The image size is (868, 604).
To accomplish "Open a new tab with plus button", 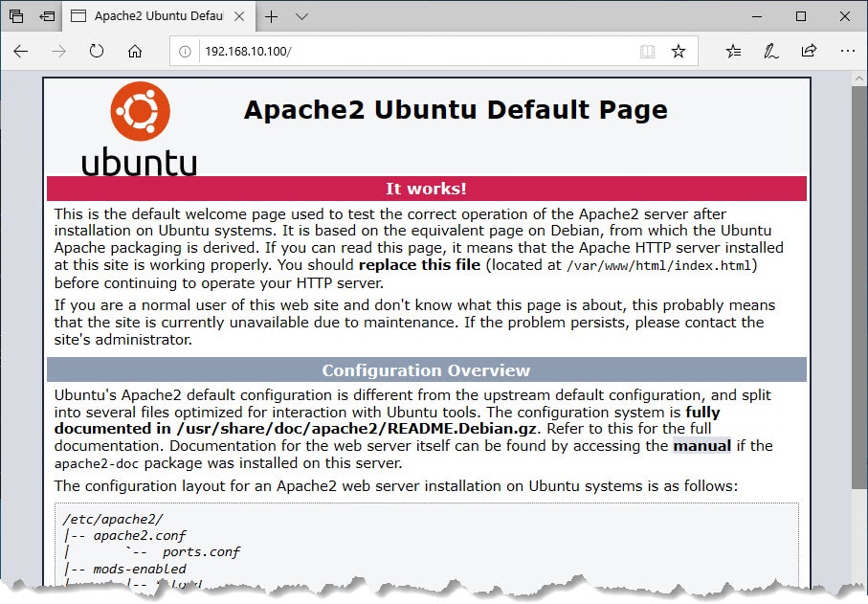I will coord(271,16).
